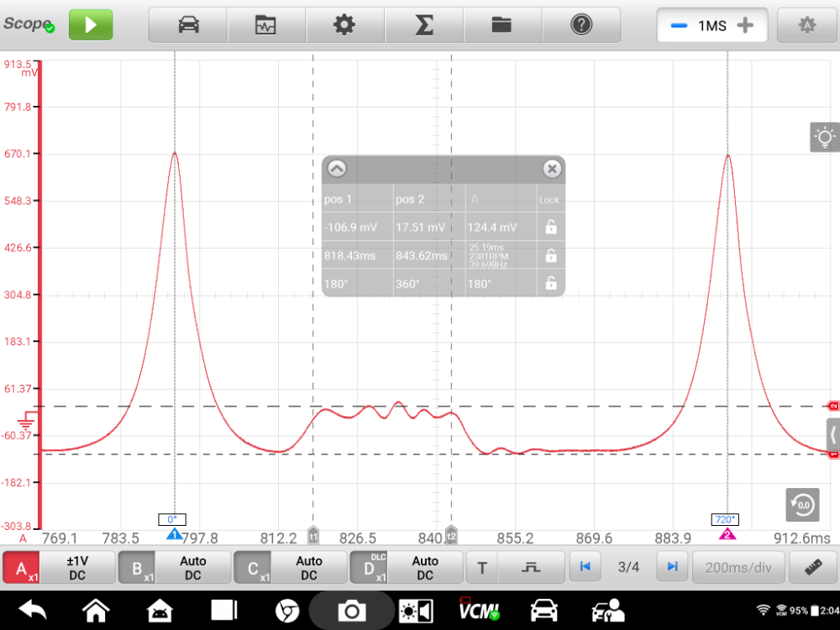Open channel B Auto DC settings
This screenshot has width=840, height=630.
click(192, 568)
